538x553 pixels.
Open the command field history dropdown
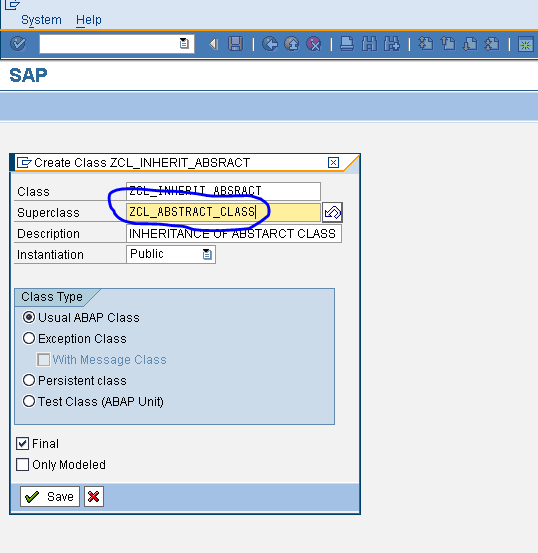[x=184, y=43]
